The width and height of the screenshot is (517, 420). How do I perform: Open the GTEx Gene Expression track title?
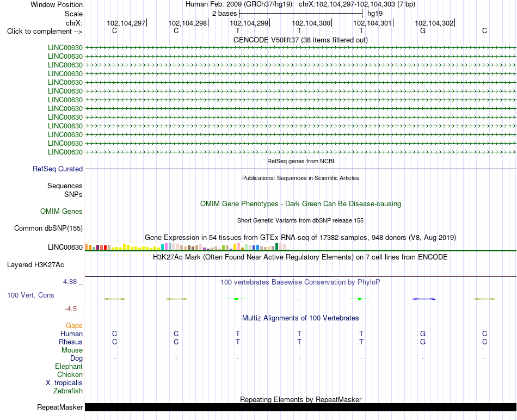point(300,237)
